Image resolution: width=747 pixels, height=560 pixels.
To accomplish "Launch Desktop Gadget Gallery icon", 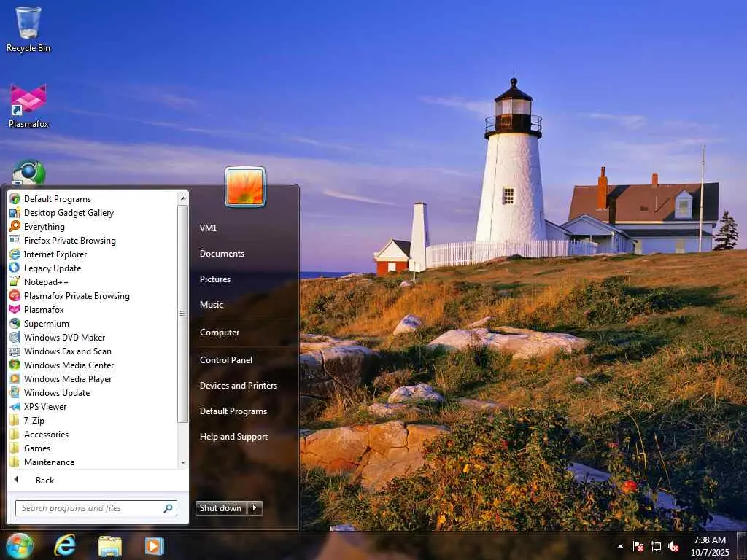I will 15,213.
